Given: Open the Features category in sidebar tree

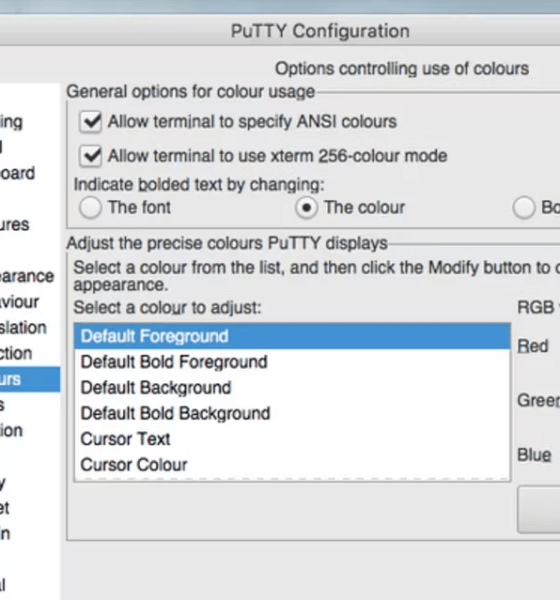Looking at the screenshot, I should click(15, 224).
